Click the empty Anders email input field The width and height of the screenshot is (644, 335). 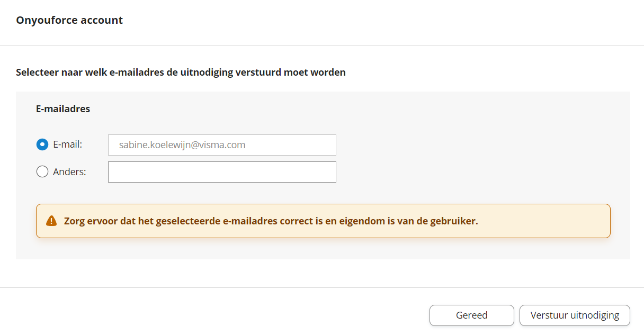coord(222,172)
